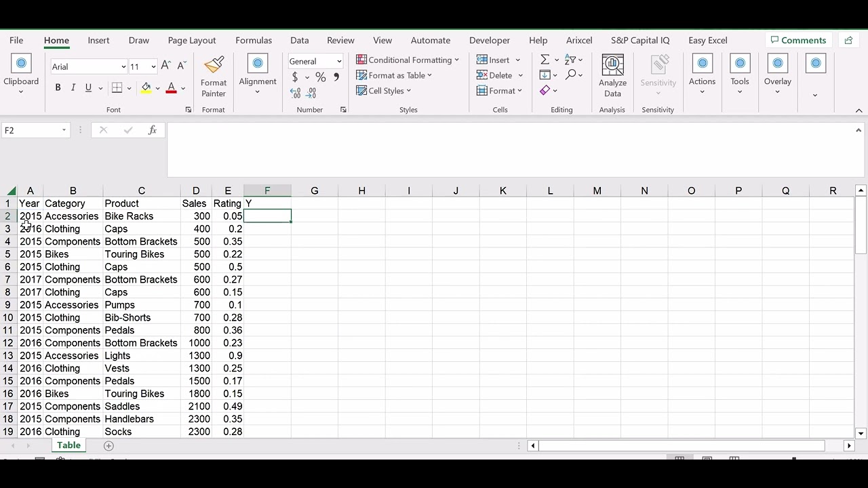This screenshot has height=488, width=868.
Task: Open Format cells menu button
Action: (x=500, y=91)
